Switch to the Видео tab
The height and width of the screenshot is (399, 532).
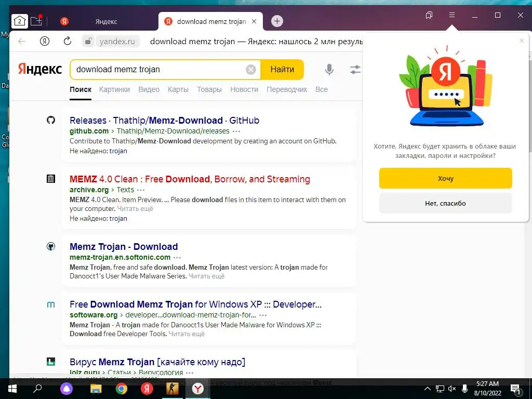point(149,89)
